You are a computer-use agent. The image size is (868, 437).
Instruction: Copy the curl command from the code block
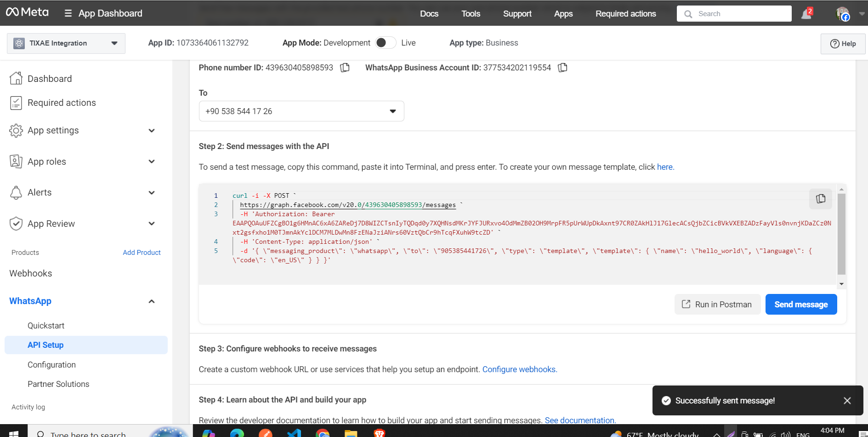pos(820,198)
